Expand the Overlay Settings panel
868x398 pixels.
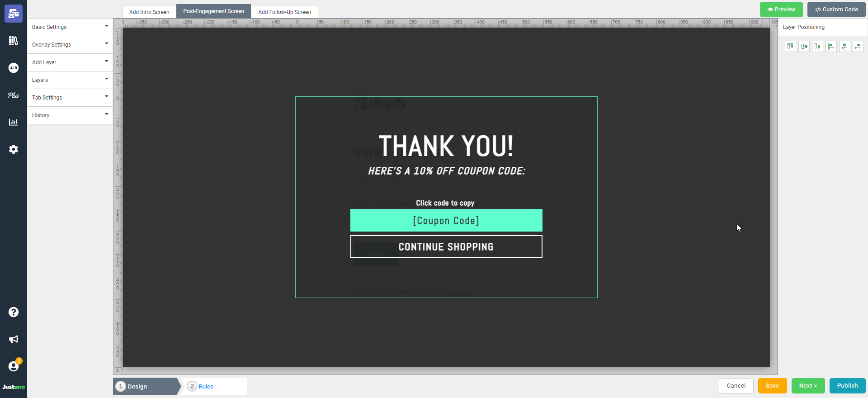pyautogui.click(x=70, y=45)
